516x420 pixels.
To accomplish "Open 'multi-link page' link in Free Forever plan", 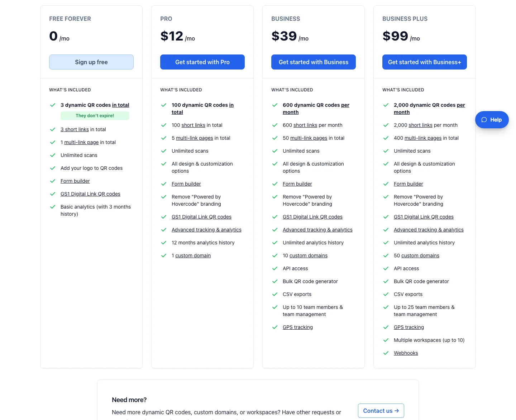I will 81,142.
